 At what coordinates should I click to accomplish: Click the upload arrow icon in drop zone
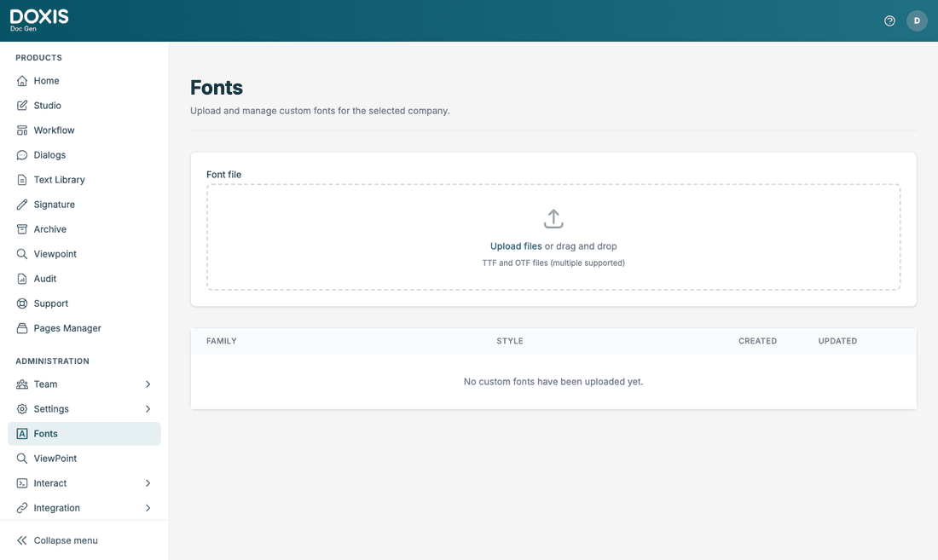tap(553, 219)
